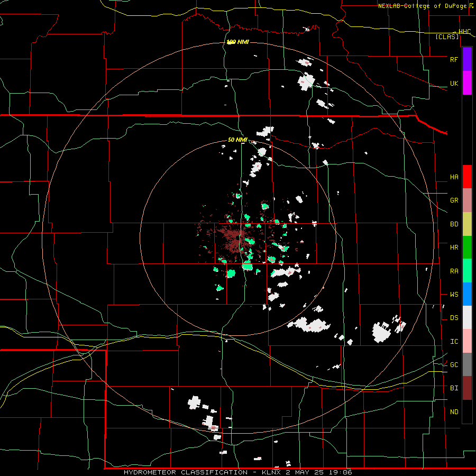Click the HA red legend swatch
Image resolution: width=476 pixels, height=476 pixels.
pyautogui.click(x=467, y=177)
